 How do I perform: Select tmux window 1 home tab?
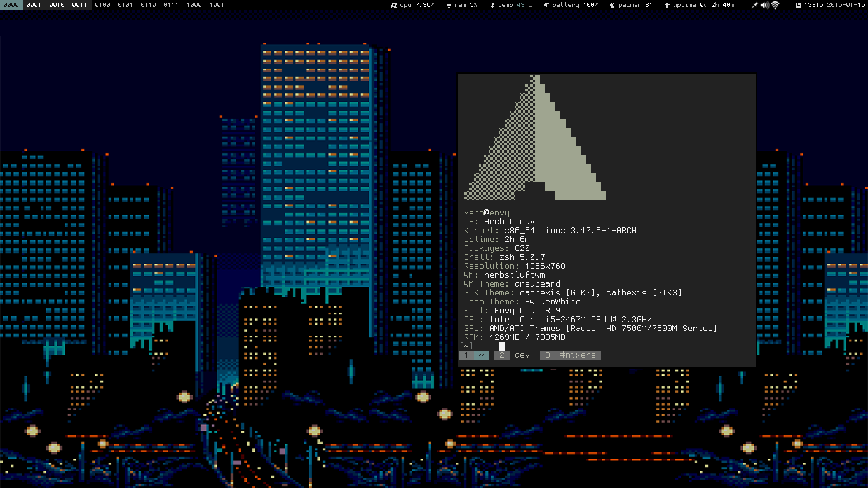474,355
